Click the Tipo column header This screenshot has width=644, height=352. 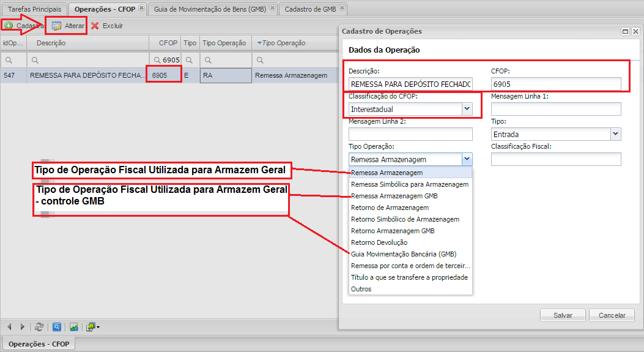point(190,43)
